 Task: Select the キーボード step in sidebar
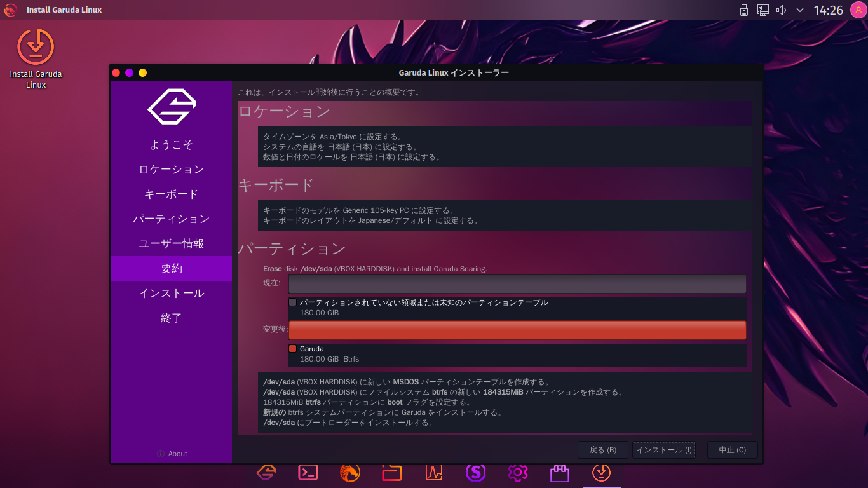[x=172, y=194]
